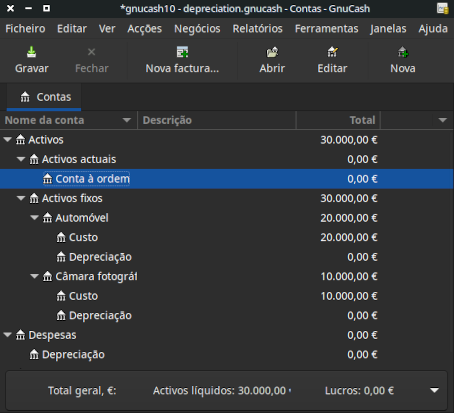
Task: Click the Fechar close-tab icon
Action: (x=91, y=52)
